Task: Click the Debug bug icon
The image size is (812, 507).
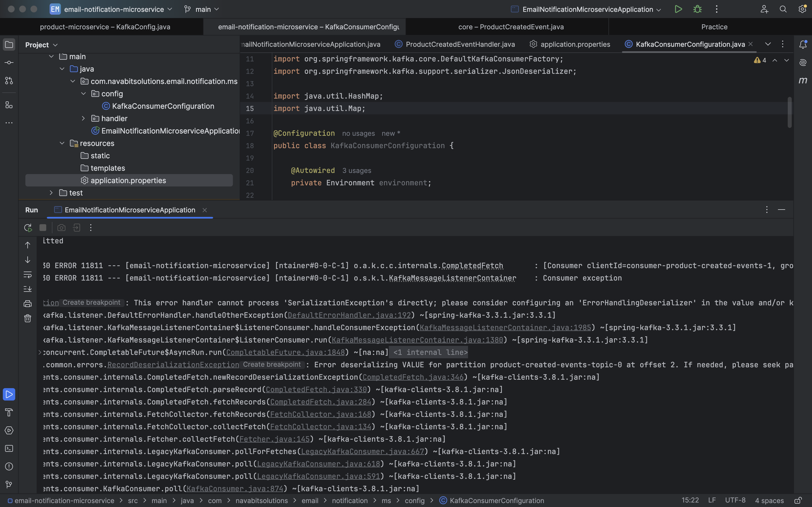Action: [x=697, y=9]
